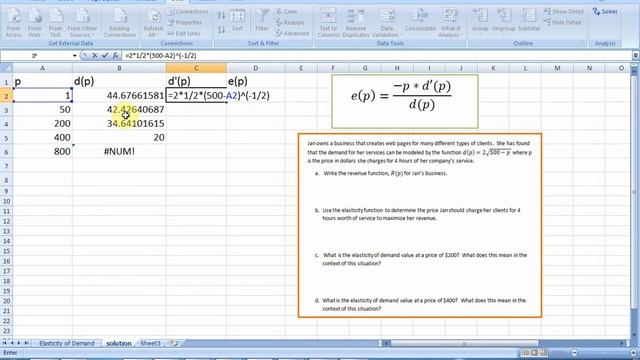
Task: Click cell with price value 800
Action: (42, 151)
